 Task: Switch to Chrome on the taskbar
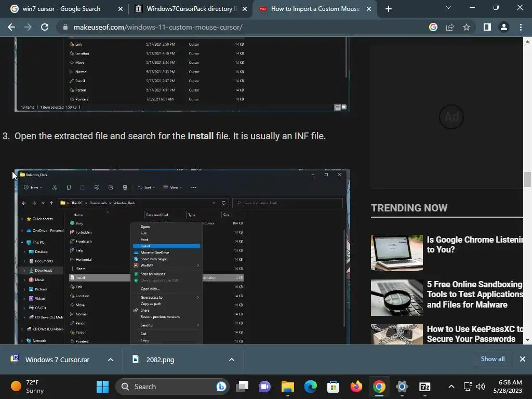pos(379,387)
